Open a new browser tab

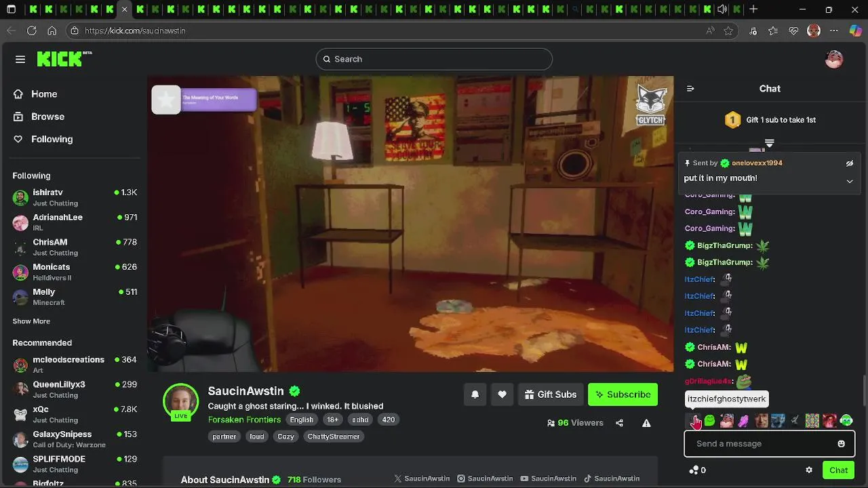coord(753,9)
